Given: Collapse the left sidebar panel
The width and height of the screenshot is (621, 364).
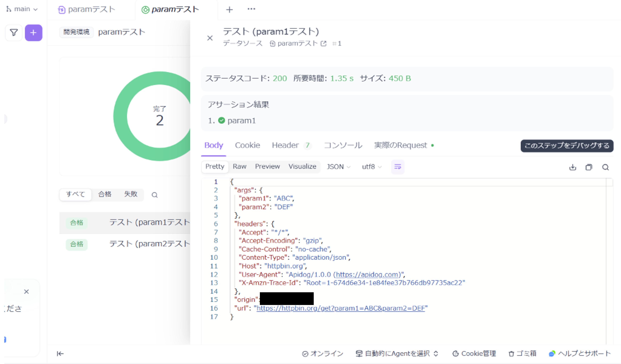Looking at the screenshot, I should [x=60, y=354].
